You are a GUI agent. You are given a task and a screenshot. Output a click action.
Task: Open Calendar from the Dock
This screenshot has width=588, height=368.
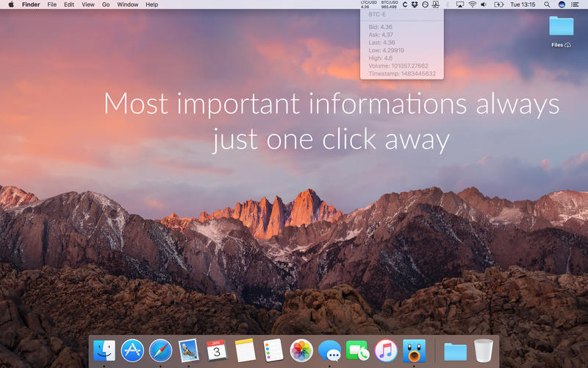click(217, 350)
